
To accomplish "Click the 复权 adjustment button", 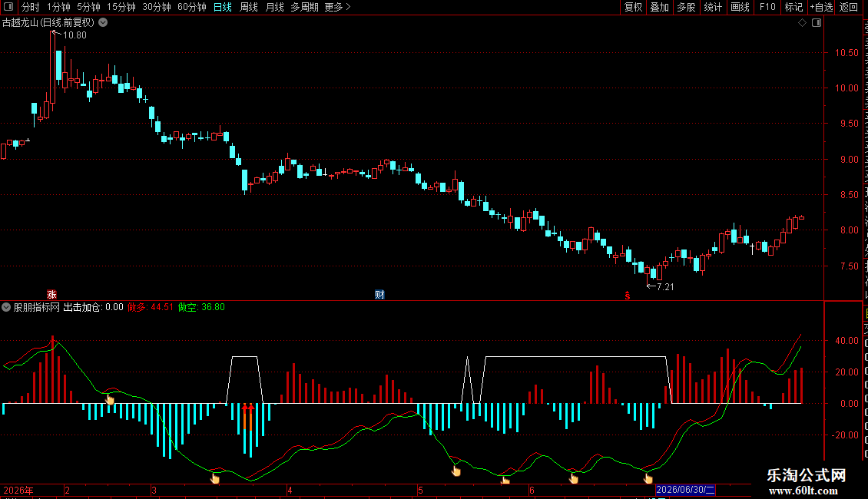I will point(633,7).
